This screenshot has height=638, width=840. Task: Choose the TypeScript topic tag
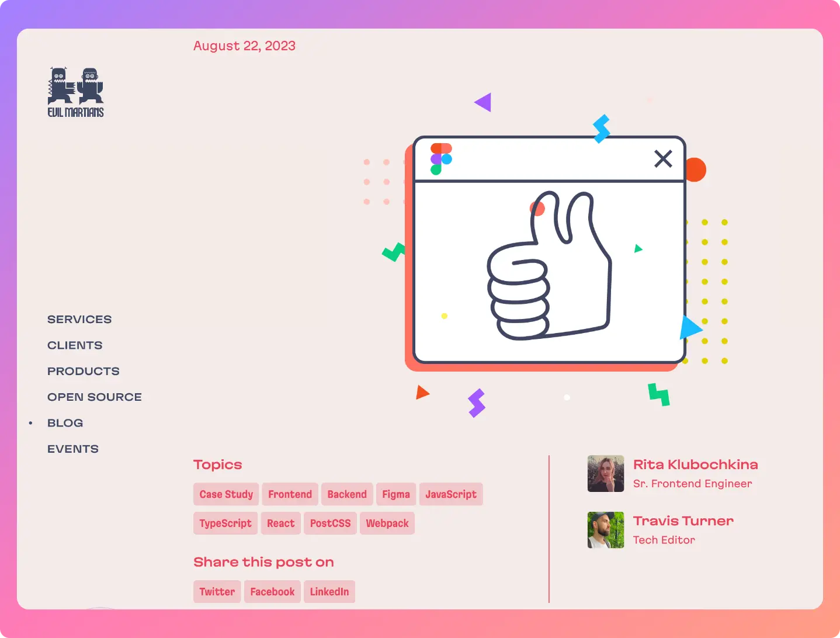[225, 523]
